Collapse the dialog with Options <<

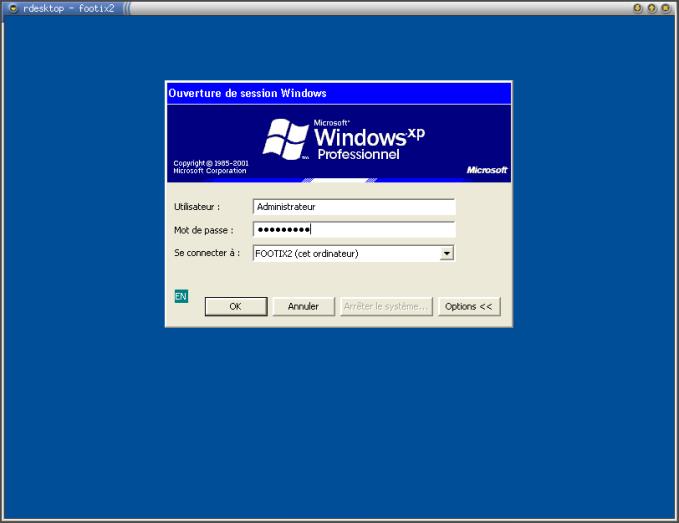coord(469,307)
